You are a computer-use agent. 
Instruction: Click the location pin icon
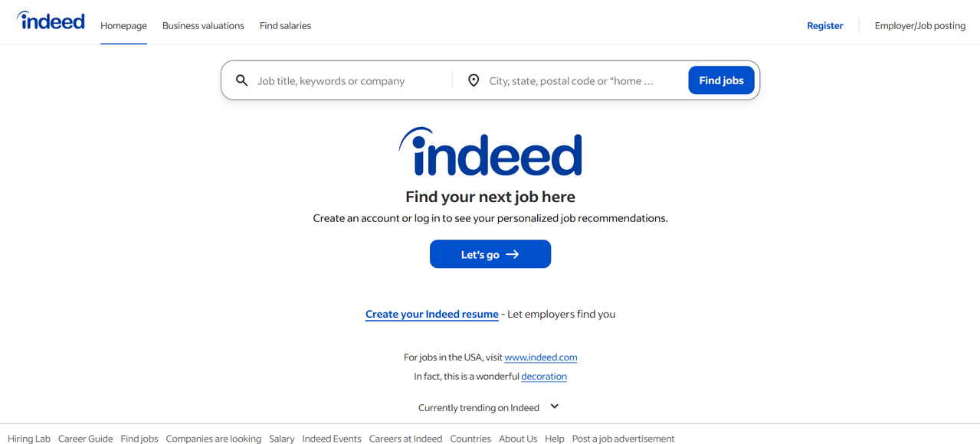(x=474, y=80)
